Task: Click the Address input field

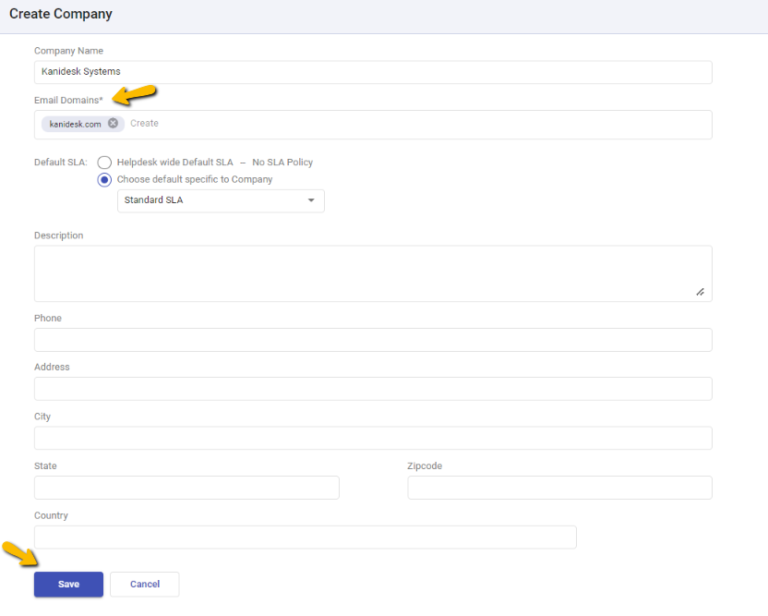Action: (372, 389)
